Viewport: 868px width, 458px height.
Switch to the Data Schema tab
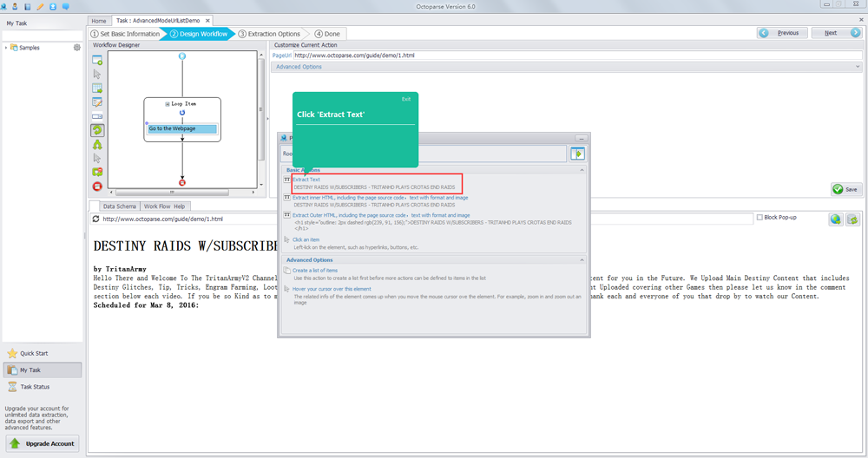point(120,206)
